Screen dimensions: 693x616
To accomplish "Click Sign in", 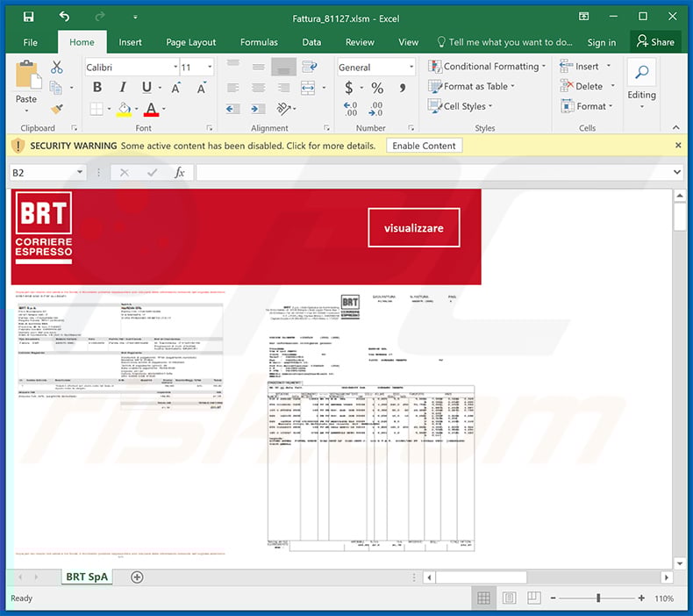I will coord(602,42).
